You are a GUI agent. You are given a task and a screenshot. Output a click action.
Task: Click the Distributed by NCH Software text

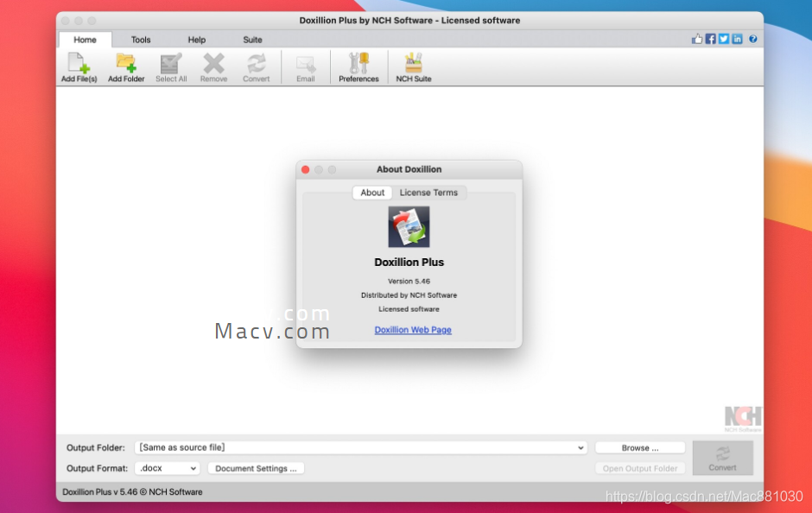point(409,295)
